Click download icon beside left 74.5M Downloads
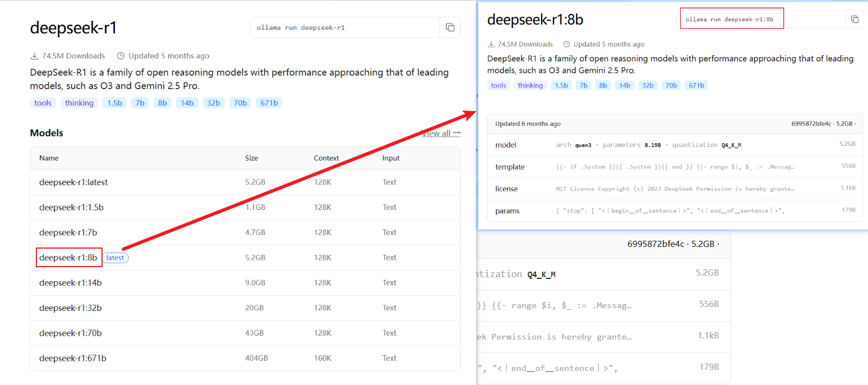Screen dimensions: 868x385 tap(34, 56)
